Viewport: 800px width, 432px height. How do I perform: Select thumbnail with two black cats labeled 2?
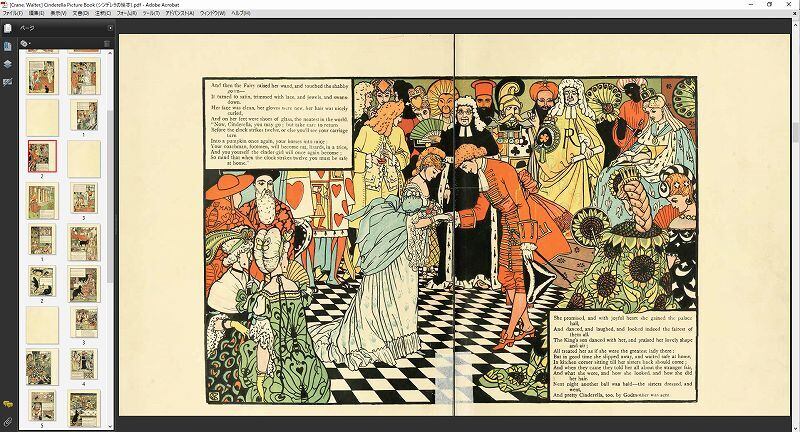point(42,282)
